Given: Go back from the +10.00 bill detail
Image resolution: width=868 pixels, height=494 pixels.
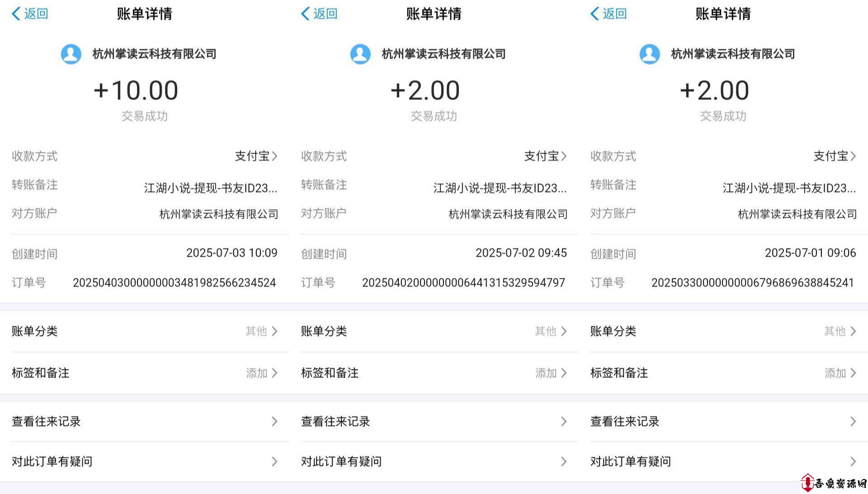Looking at the screenshot, I should point(30,14).
